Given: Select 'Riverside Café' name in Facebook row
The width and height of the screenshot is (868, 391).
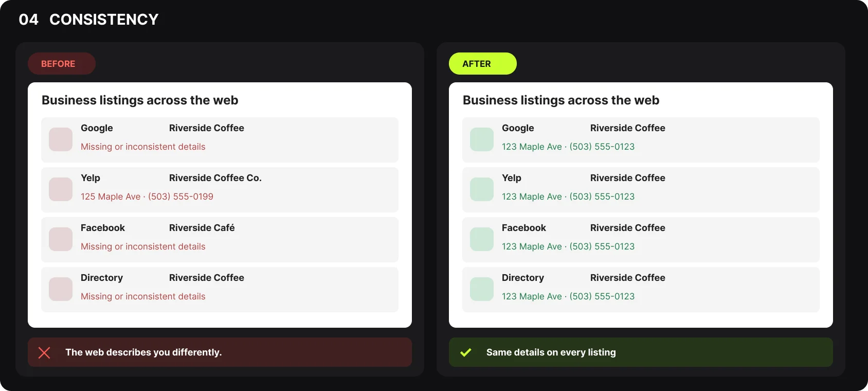Looking at the screenshot, I should (x=202, y=228).
